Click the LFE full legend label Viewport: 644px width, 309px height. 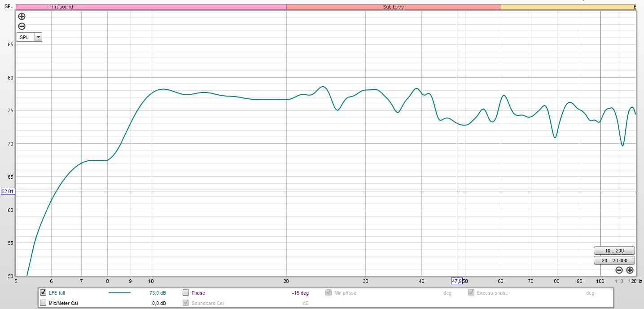[57, 293]
